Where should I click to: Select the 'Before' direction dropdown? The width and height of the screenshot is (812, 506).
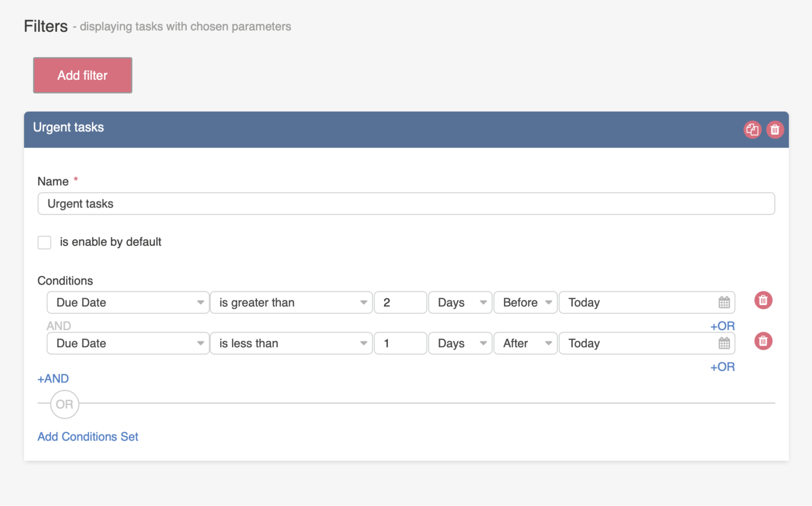coord(524,302)
